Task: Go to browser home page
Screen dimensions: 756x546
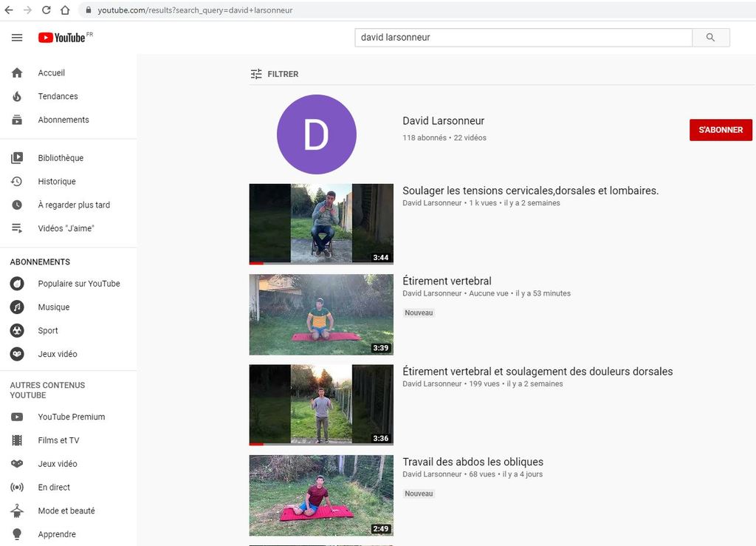Action: (x=65, y=10)
